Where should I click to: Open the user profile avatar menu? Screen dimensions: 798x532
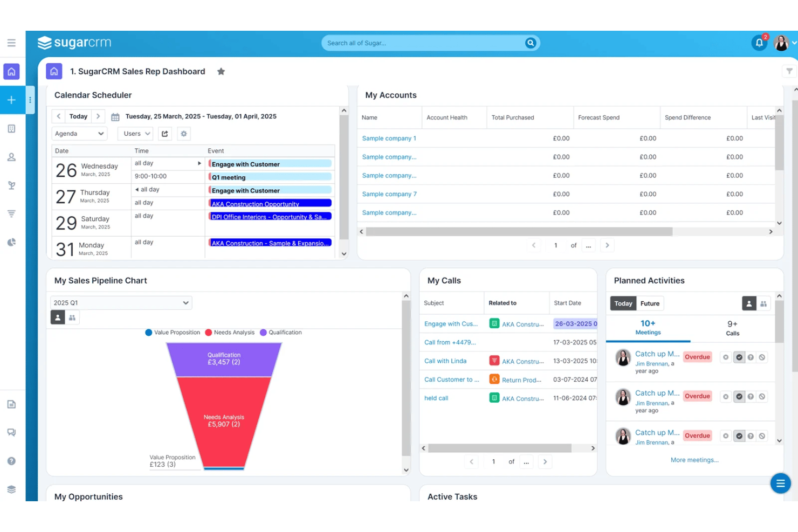coord(781,43)
